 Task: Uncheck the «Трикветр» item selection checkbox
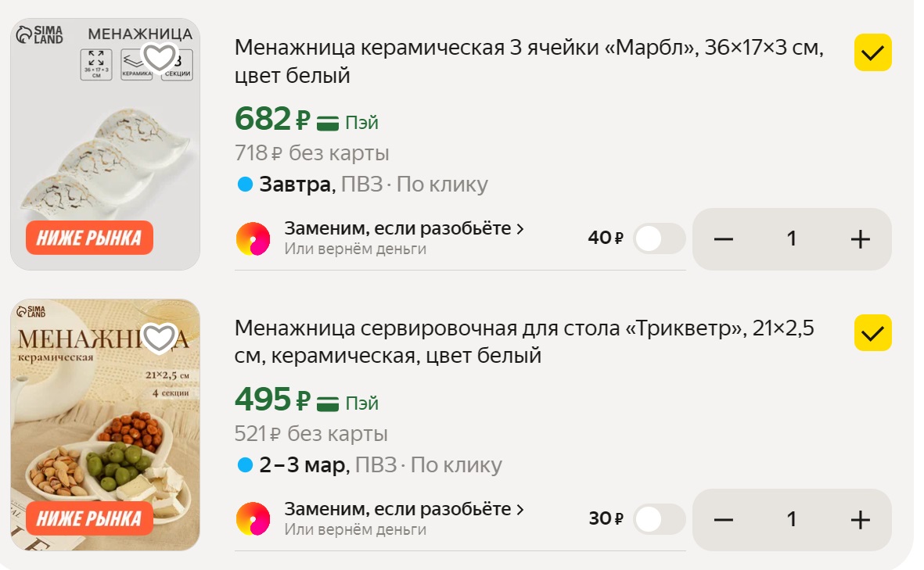[872, 334]
